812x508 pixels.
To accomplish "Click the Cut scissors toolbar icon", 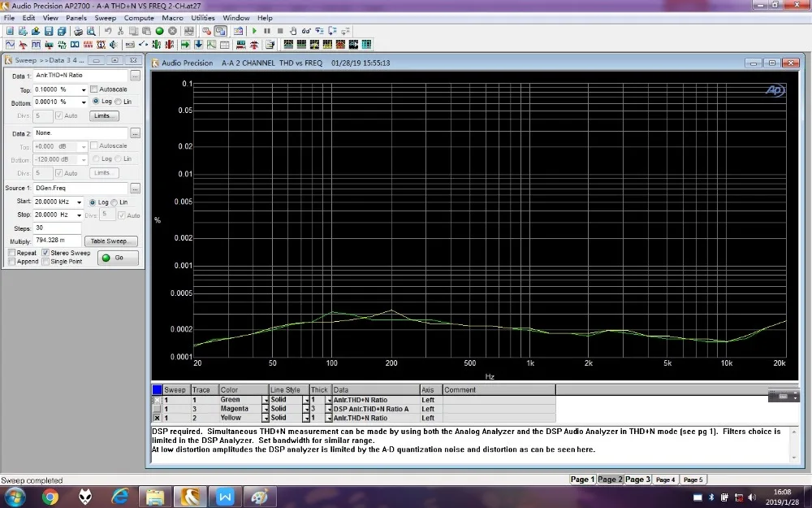I will (x=121, y=31).
